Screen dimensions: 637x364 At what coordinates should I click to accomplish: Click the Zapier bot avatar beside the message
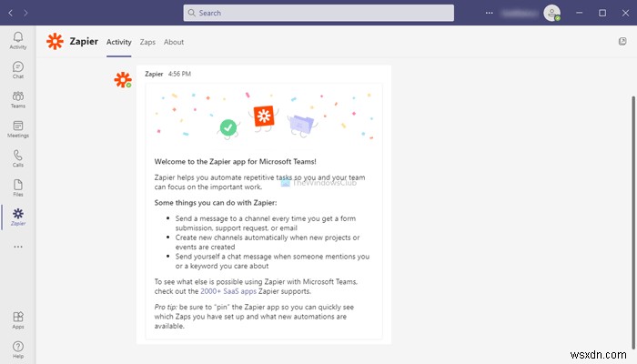point(123,80)
